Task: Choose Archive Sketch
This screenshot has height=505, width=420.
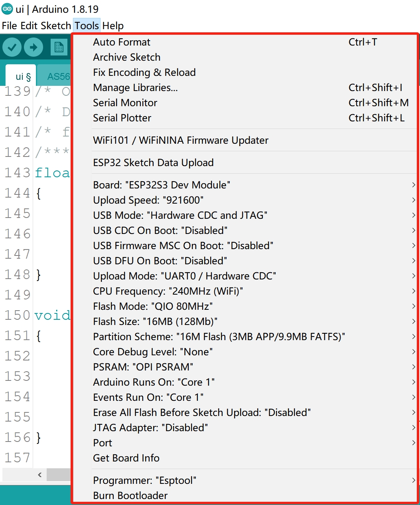Action: [x=245, y=57]
